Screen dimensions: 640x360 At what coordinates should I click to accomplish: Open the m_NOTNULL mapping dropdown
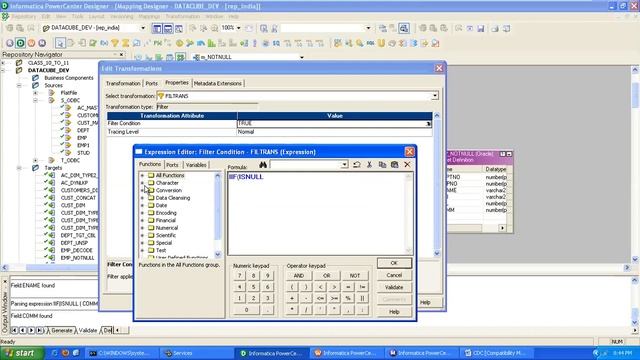click(x=302, y=57)
